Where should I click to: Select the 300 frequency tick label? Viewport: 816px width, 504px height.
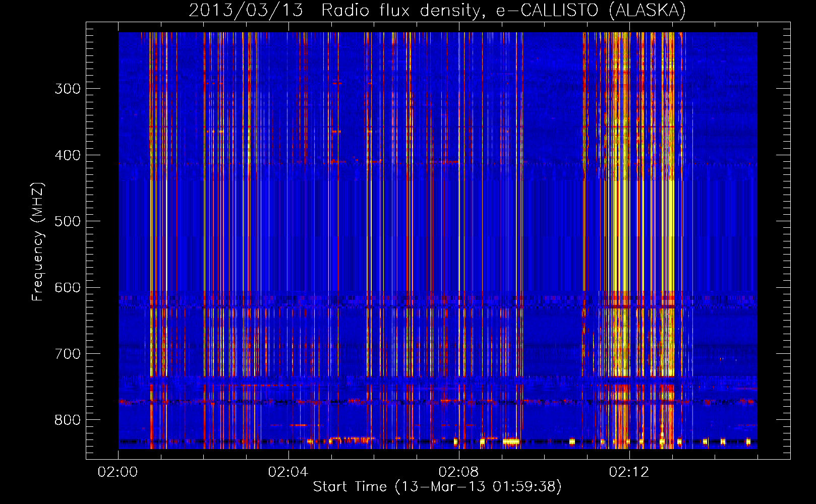pos(68,89)
